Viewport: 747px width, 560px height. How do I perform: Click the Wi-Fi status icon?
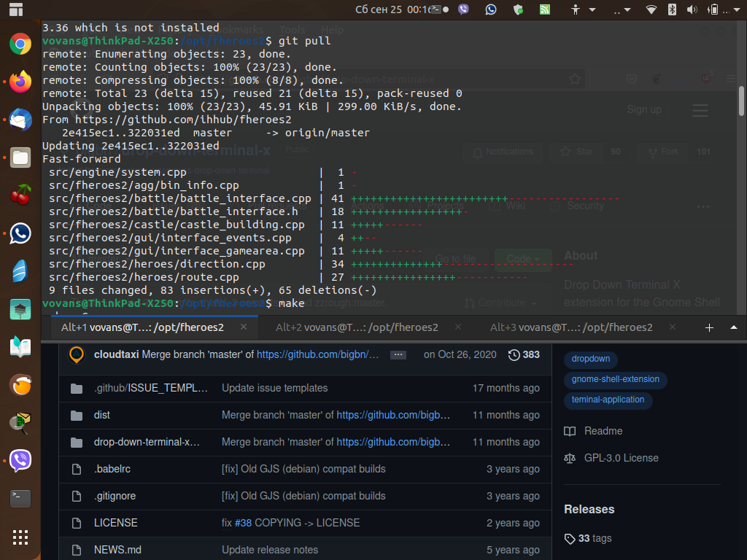pos(651,9)
